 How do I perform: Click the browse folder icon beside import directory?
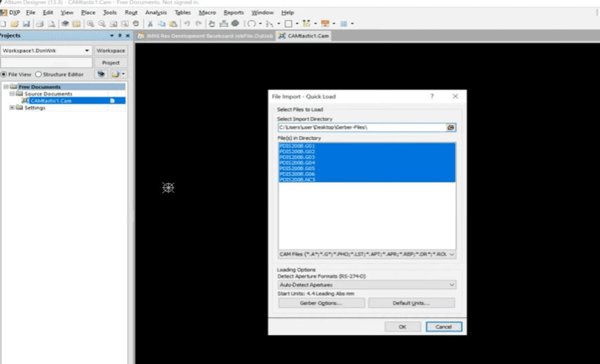(451, 127)
